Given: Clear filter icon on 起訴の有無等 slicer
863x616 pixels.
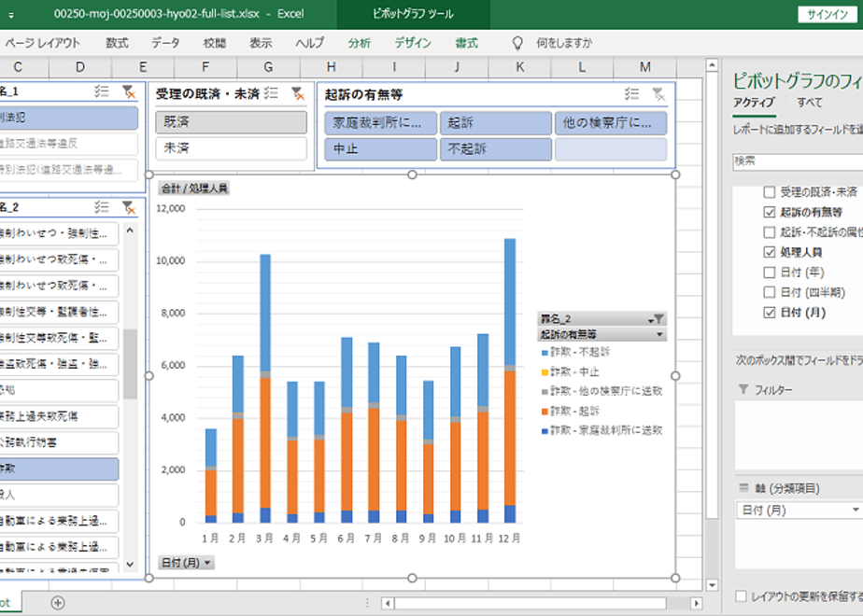Looking at the screenshot, I should [658, 94].
